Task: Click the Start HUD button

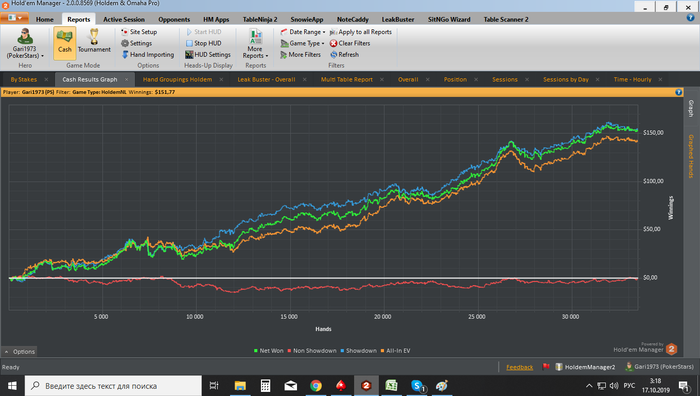Action: click(x=204, y=32)
